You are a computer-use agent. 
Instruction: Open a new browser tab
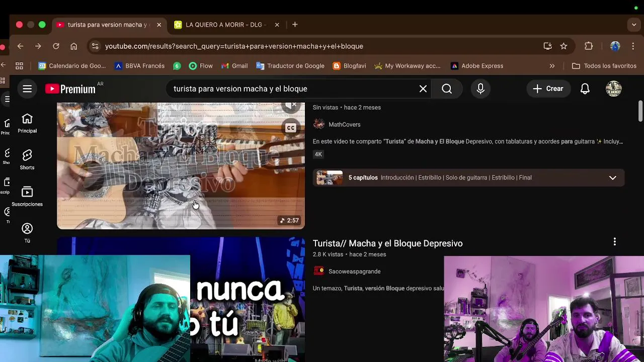coord(295,25)
